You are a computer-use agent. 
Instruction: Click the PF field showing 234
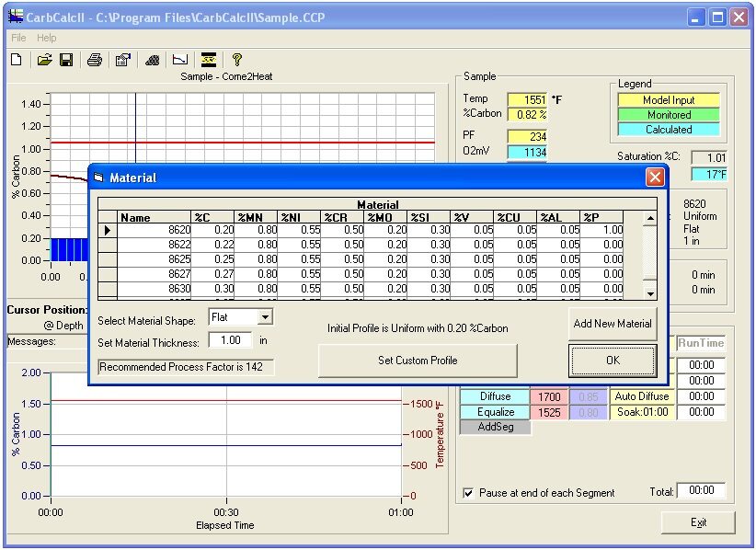527,136
